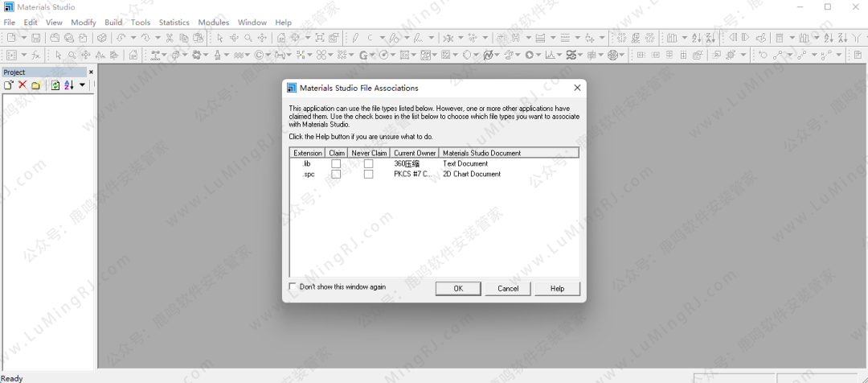The width and height of the screenshot is (868, 383).
Task: Click the Cancel button in the dialog
Action: click(x=508, y=288)
